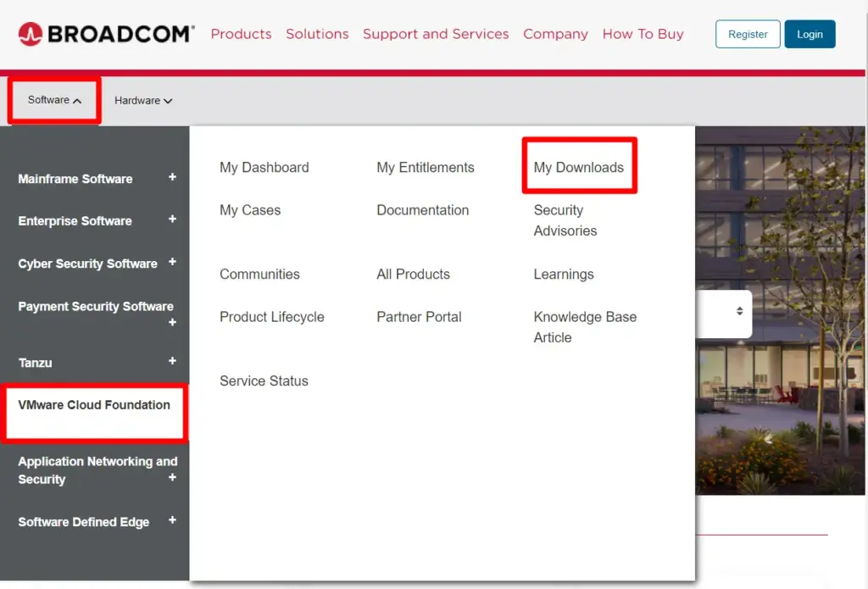
Task: Expand the Hardware dropdown
Action: click(x=143, y=101)
